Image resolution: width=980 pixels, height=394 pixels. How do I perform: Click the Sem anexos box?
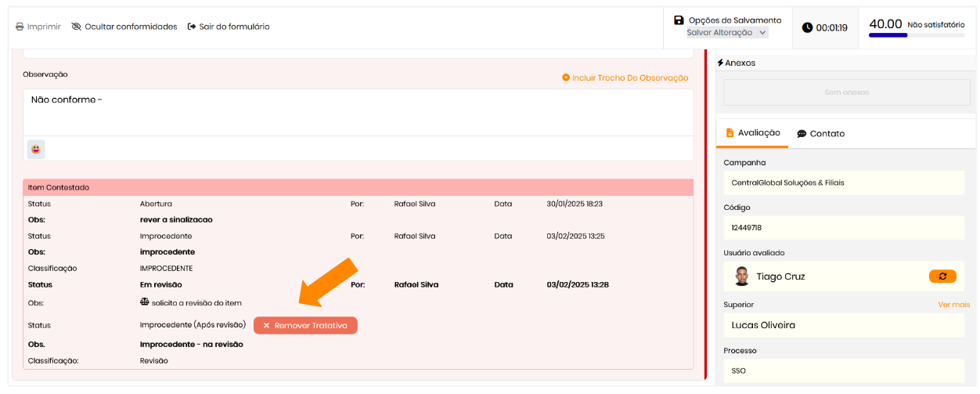(846, 92)
